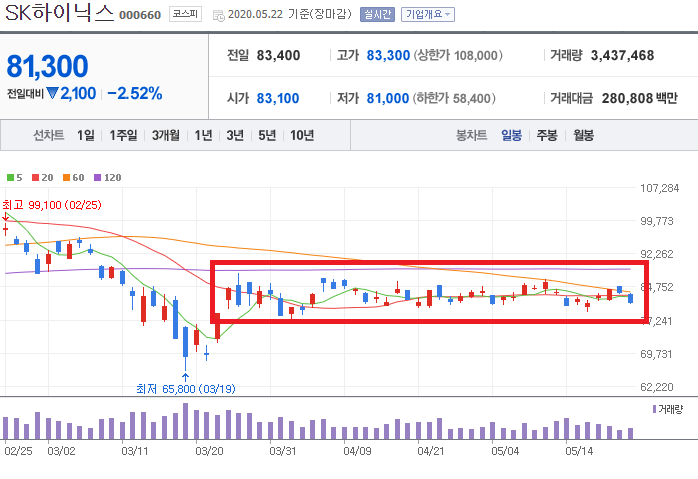This screenshot has width=698, height=479.
Task: Select the 3년 line chart tab
Action: (235, 135)
